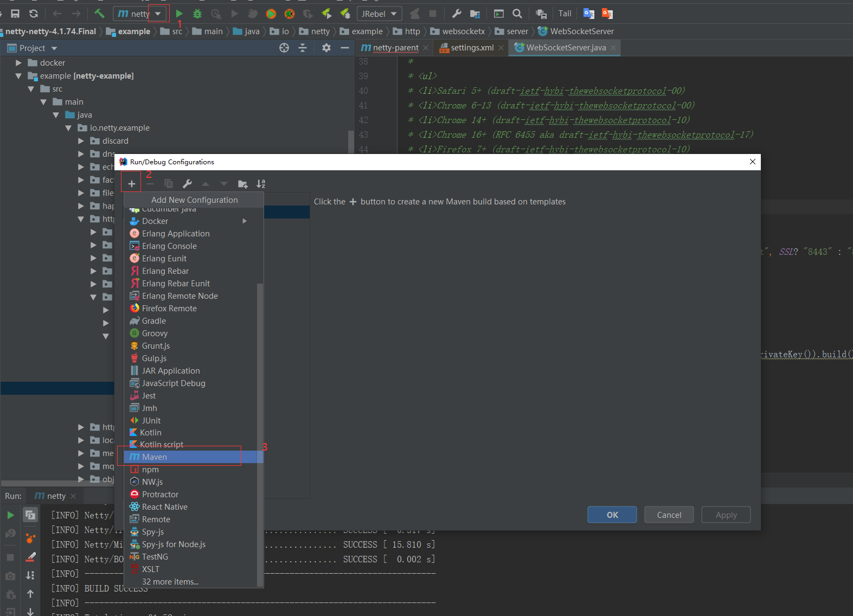Switch to WebSocketServer.java editor tab
Screen dimensions: 853x616
click(x=566, y=48)
